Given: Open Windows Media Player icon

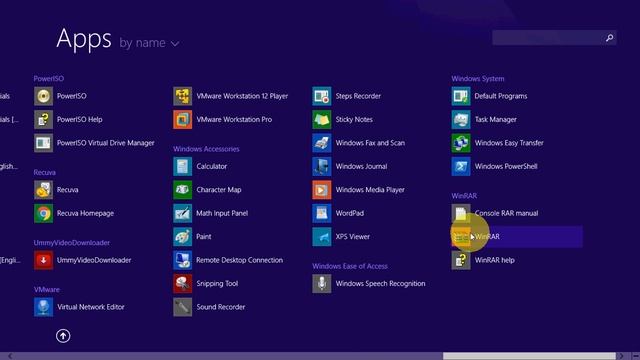Looking at the screenshot, I should 322,190.
